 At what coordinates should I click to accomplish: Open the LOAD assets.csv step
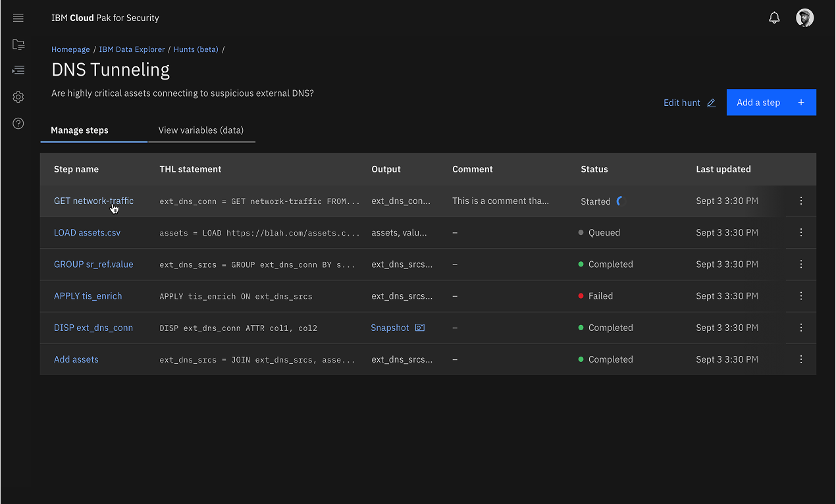click(x=87, y=233)
